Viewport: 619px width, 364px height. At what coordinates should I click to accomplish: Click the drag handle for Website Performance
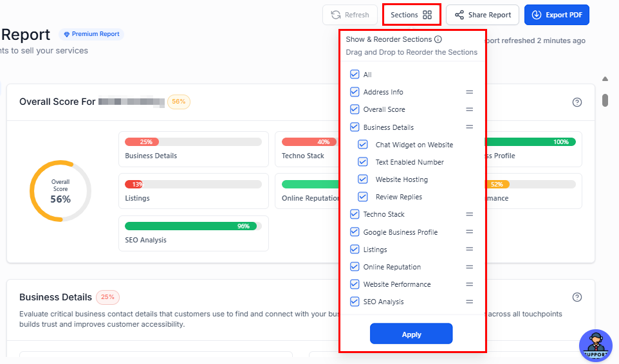pos(469,284)
